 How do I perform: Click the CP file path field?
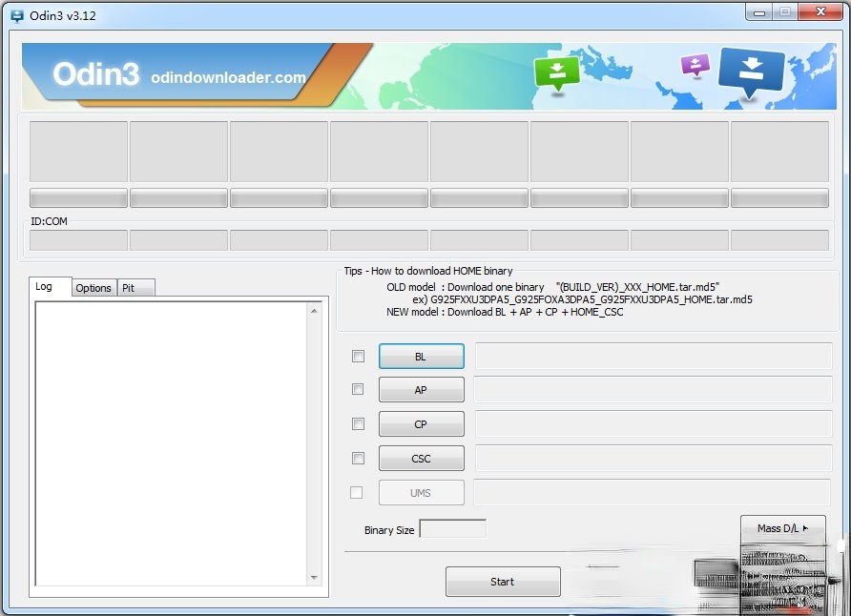(x=654, y=423)
